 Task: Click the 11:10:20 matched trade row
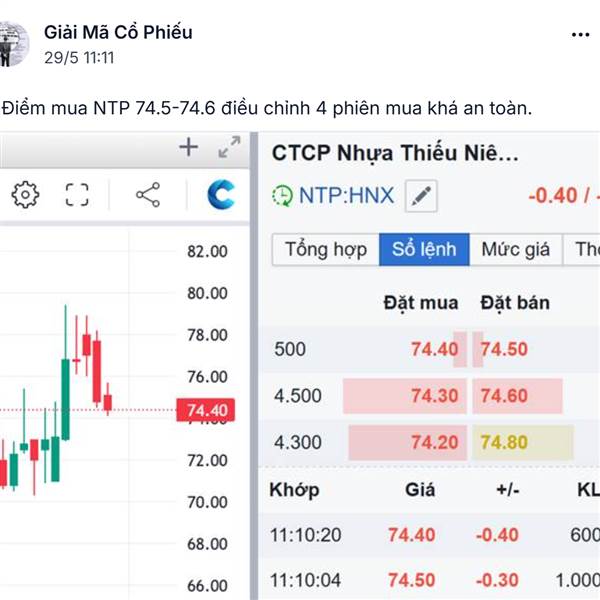pos(429,535)
